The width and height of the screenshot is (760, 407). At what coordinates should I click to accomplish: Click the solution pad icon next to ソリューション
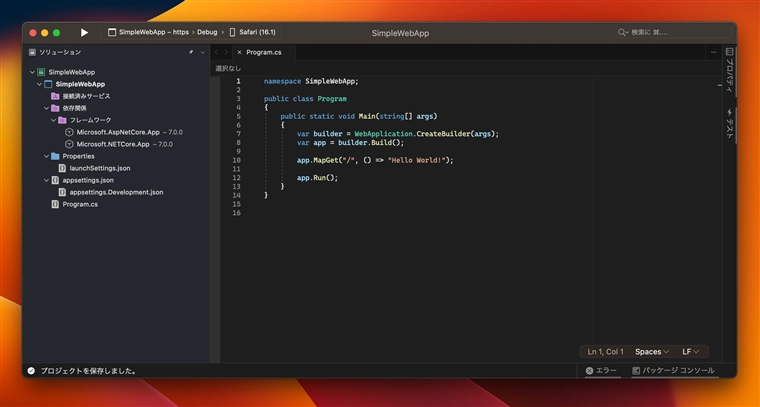(32, 52)
